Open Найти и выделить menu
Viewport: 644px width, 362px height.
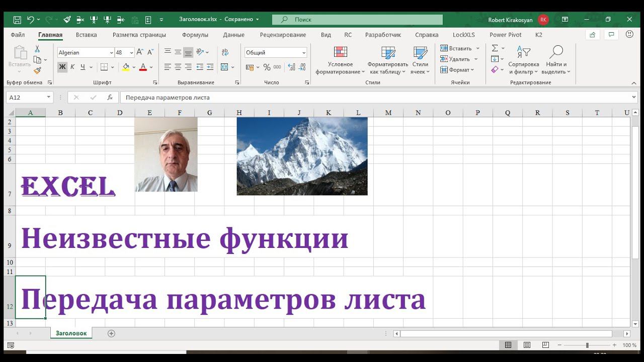click(556, 60)
